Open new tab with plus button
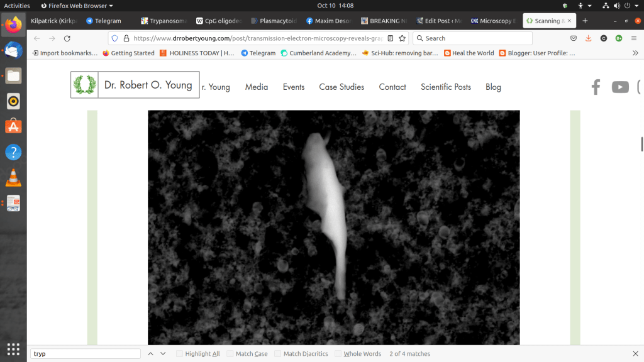The image size is (644, 362). [585, 21]
